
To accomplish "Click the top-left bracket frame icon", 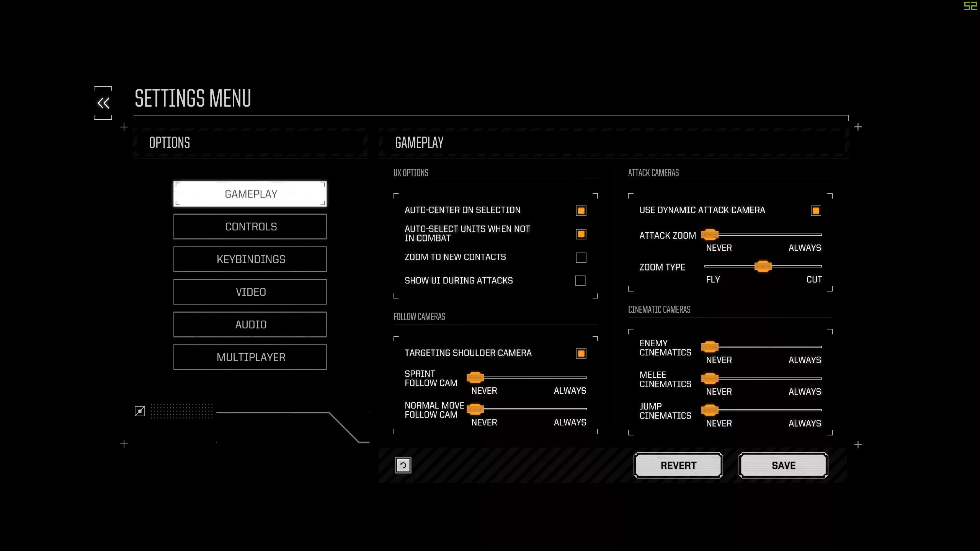I will coord(103,102).
